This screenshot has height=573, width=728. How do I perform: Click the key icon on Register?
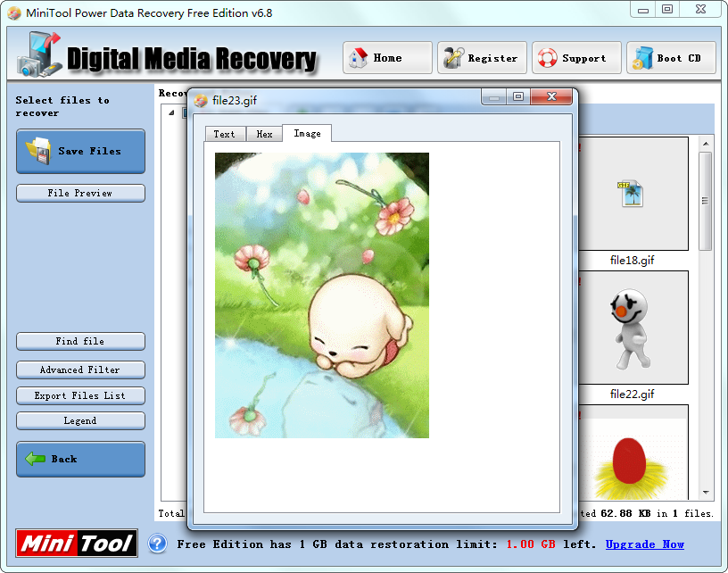tap(453, 58)
